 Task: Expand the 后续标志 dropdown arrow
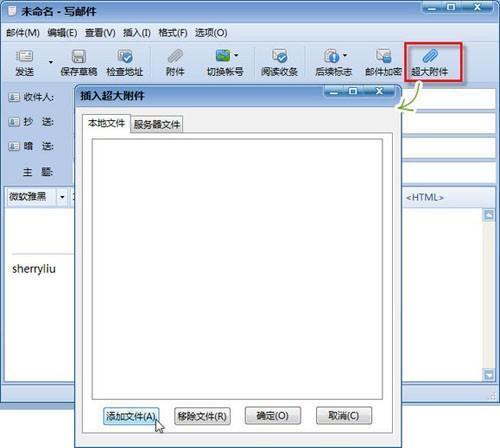[345, 55]
